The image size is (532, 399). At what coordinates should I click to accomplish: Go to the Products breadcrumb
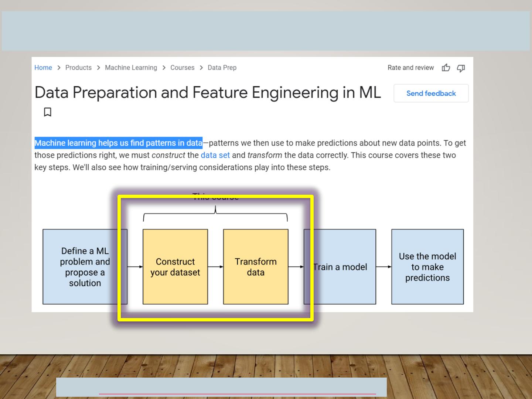(x=78, y=68)
